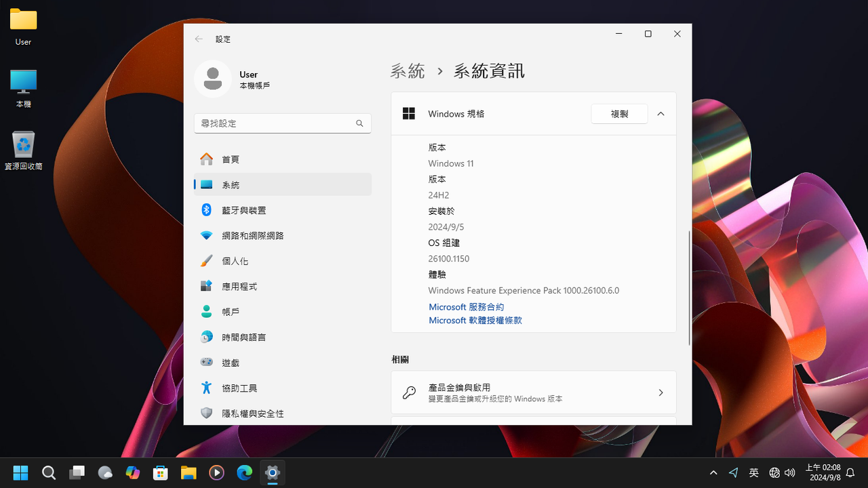868x488 pixels.
Task: Click the 尋找設定 search field
Action: [282, 123]
